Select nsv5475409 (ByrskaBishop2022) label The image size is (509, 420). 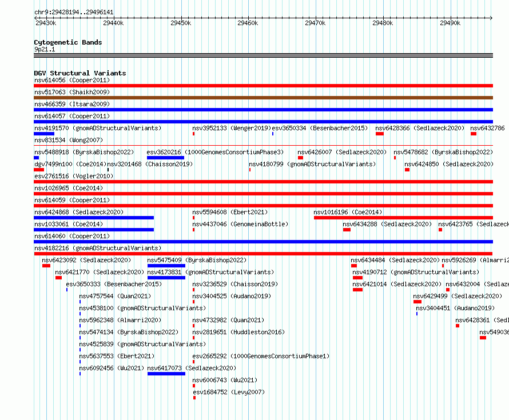pos(197,260)
